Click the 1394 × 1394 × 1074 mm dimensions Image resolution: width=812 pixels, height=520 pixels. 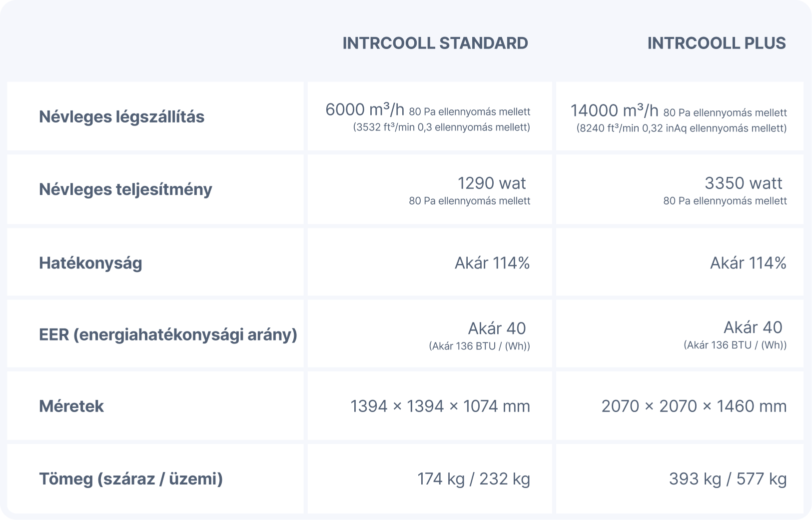(440, 406)
